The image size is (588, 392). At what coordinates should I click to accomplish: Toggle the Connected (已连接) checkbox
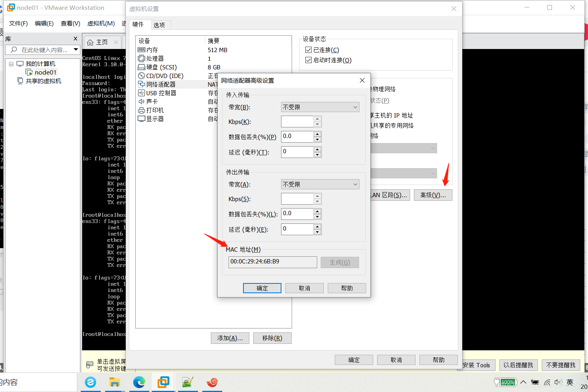(x=309, y=50)
